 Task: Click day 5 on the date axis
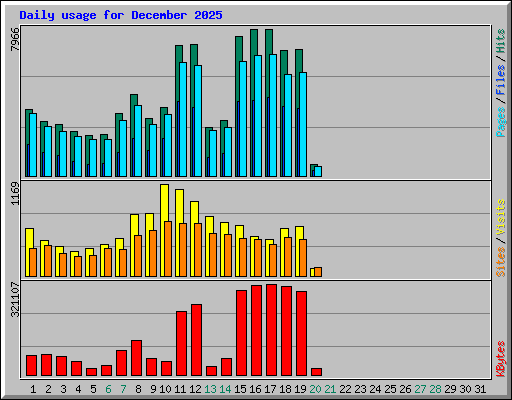tap(93, 389)
